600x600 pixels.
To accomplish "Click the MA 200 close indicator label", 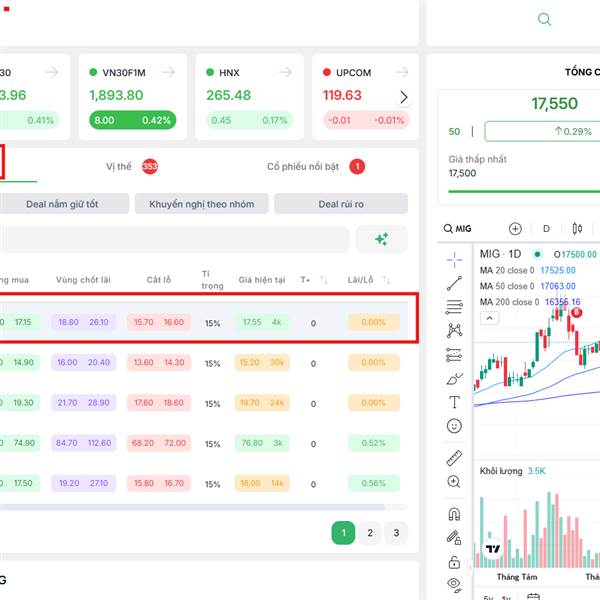I will (x=509, y=302).
